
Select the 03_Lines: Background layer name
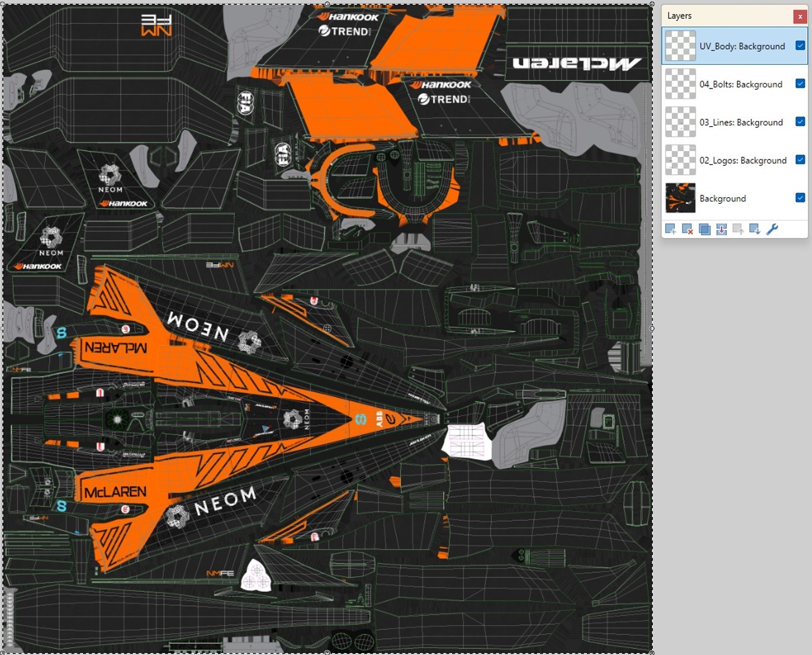(x=741, y=123)
